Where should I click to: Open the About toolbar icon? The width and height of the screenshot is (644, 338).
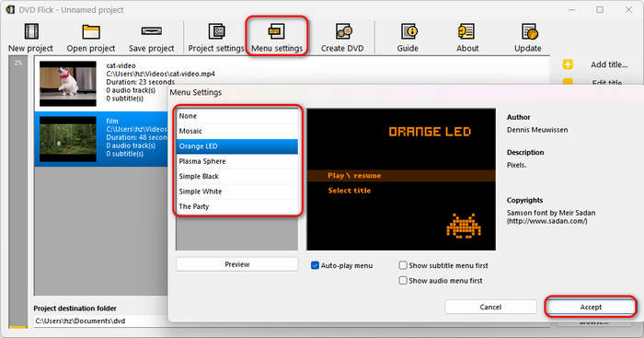tap(466, 32)
